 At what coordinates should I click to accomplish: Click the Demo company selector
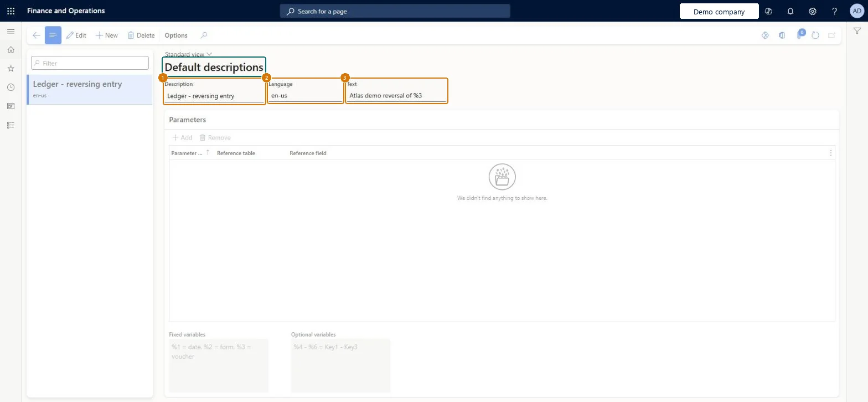point(719,12)
